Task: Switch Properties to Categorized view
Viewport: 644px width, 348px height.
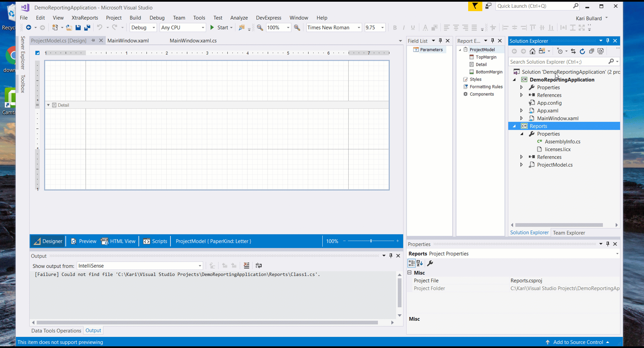Action: 411,263
